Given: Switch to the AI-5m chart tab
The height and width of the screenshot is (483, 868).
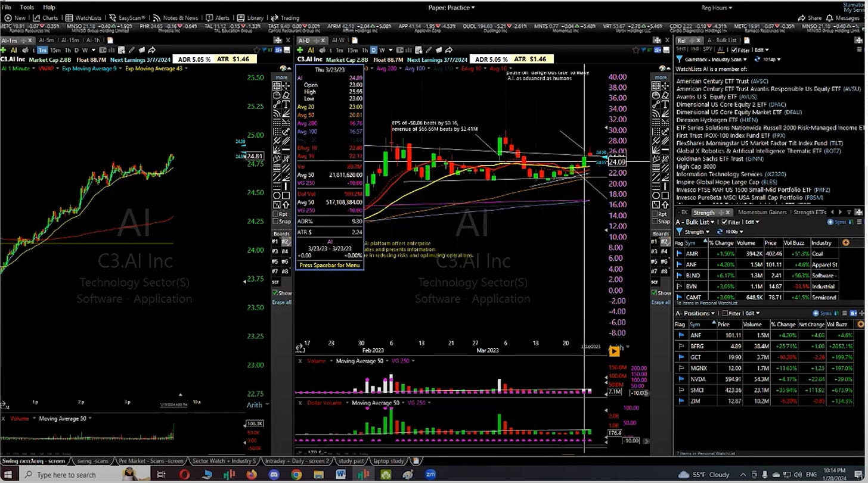Looking at the screenshot, I should [46, 40].
